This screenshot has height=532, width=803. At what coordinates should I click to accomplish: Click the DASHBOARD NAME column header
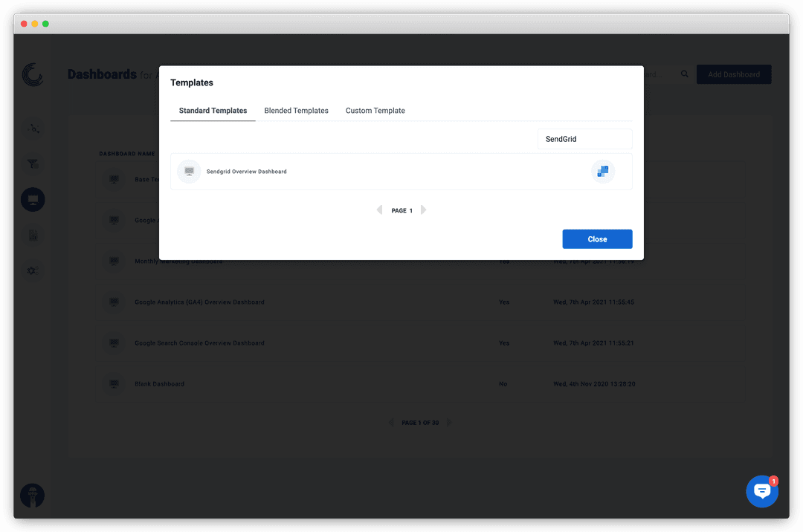point(127,154)
